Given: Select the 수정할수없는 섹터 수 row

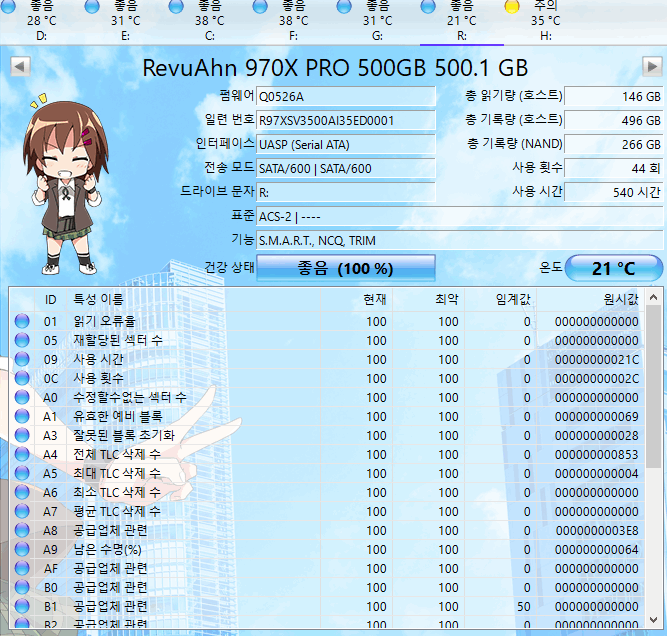Looking at the screenshot, I should click(327, 397).
